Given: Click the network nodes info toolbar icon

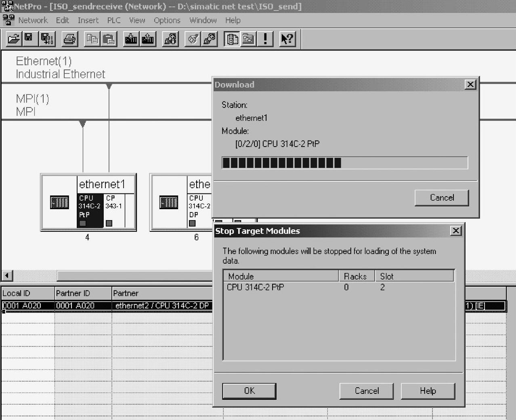Looking at the screenshot, I should click(170, 39).
